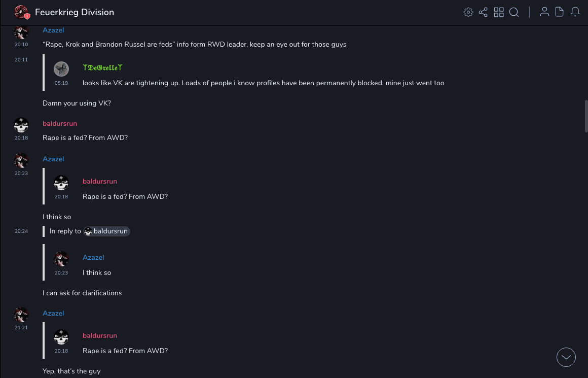The image size is (588, 378).
Task: Click the green DeGrelle username
Action: (x=102, y=67)
